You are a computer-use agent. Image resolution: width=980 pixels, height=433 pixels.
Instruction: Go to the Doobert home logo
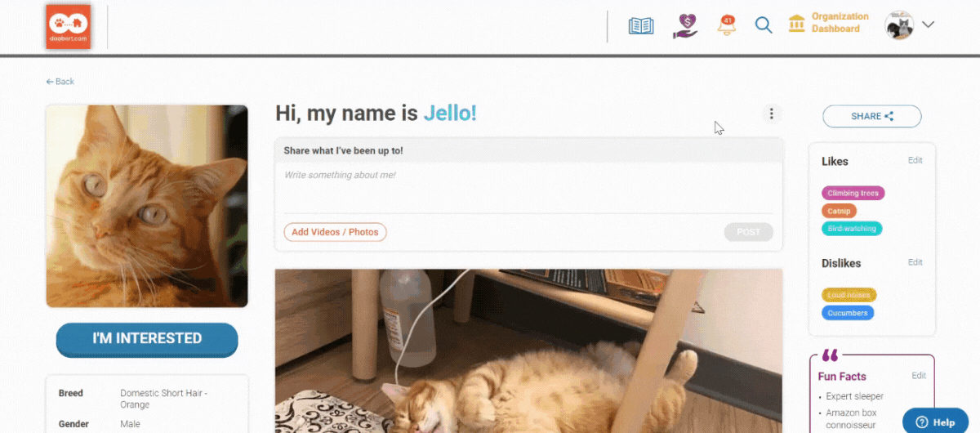tap(69, 27)
